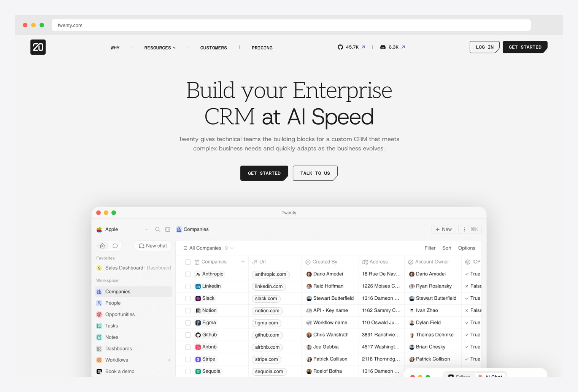578x392 pixels.
Task: Click the search magnifier icon beside Apple
Action: pyautogui.click(x=157, y=229)
